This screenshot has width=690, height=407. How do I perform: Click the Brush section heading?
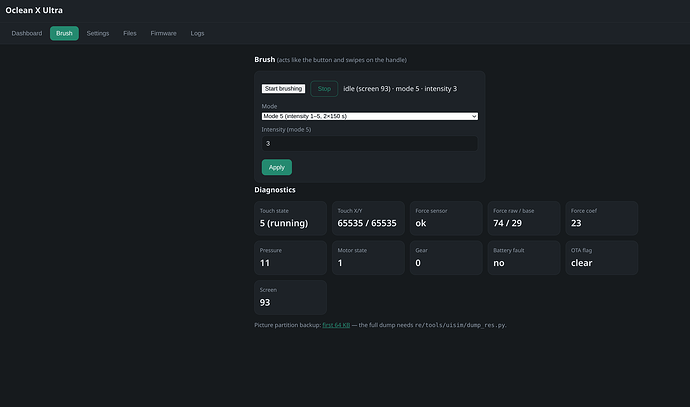(x=264, y=59)
